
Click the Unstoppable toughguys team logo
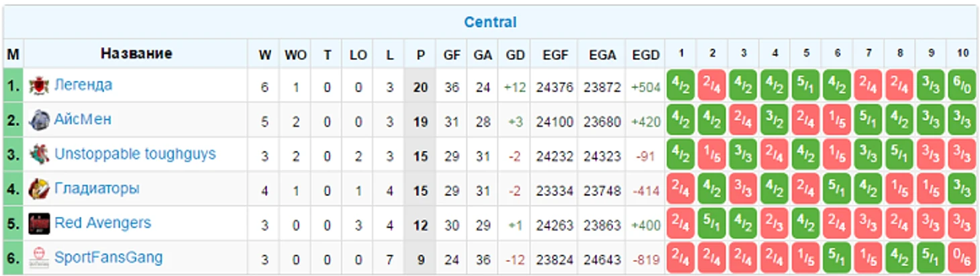tap(39, 154)
